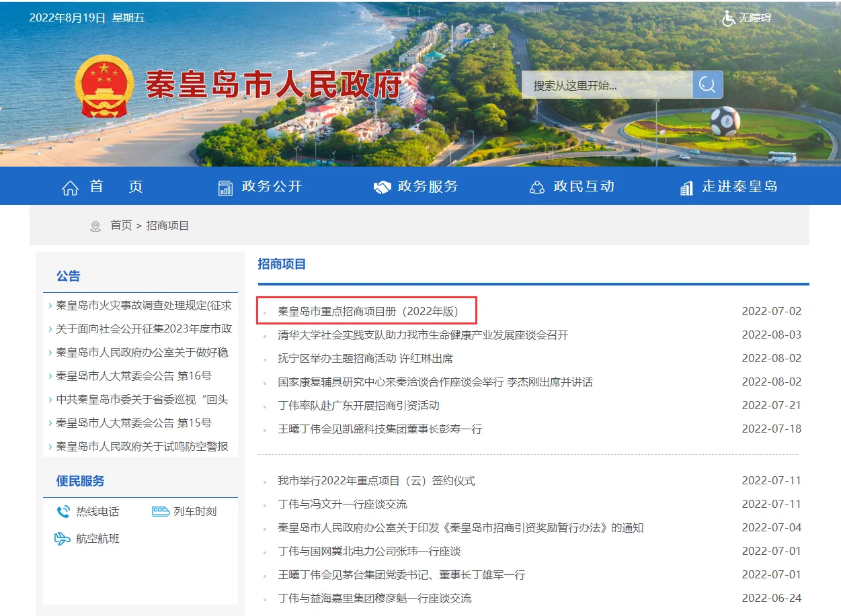Click the 政务公开 calculator-style icon
This screenshot has width=841, height=616.
point(225,187)
